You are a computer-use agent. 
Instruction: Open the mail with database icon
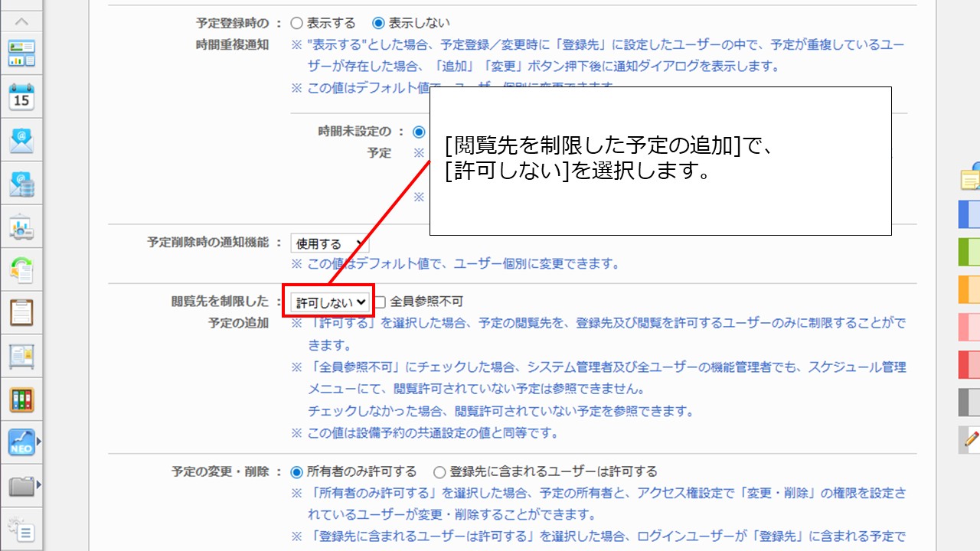pyautogui.click(x=21, y=184)
